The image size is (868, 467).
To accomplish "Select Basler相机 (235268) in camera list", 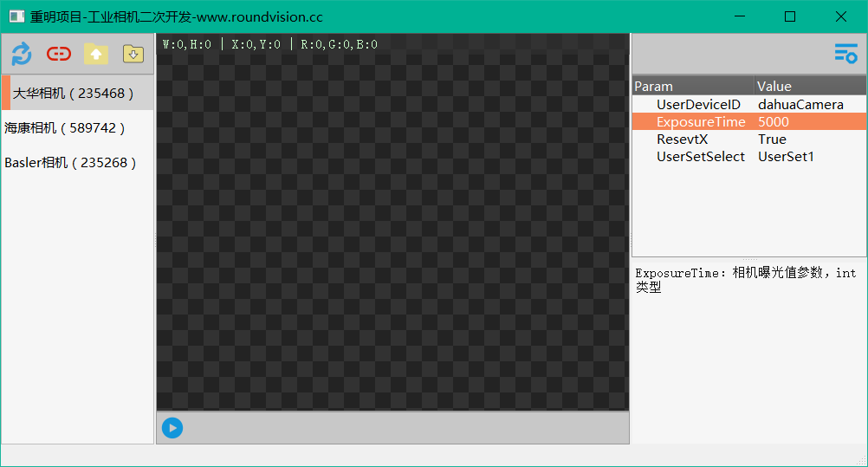I will pos(70,163).
